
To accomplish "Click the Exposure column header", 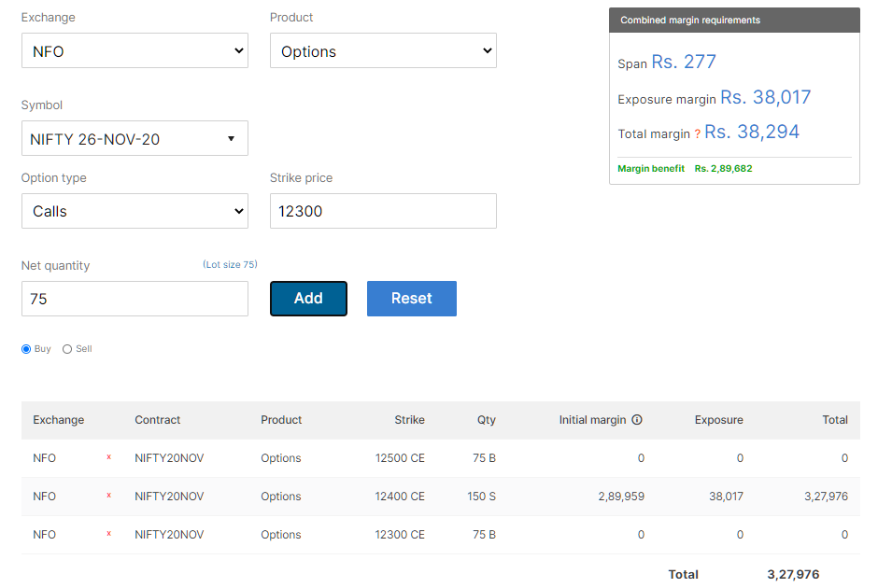I will pos(719,420).
